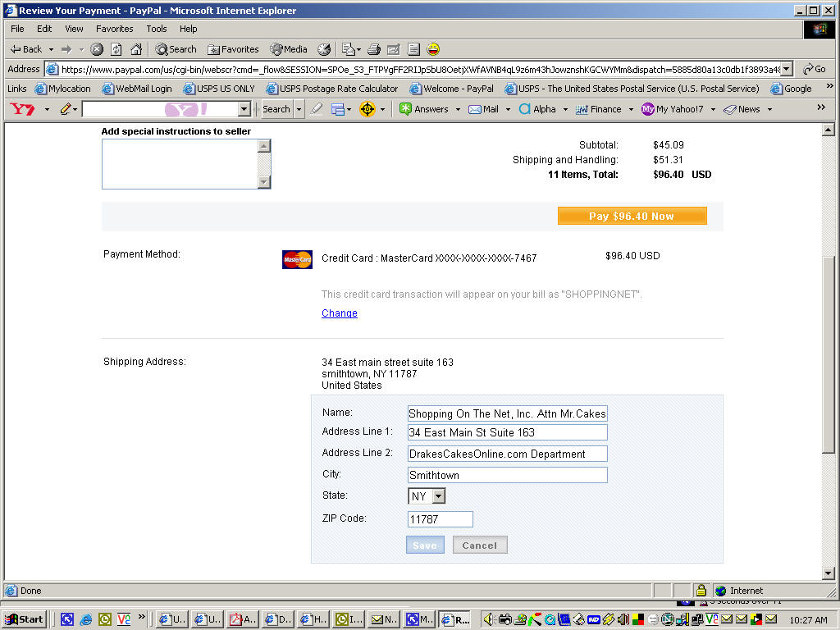The image size is (840, 630).
Task: Click the Change payment method link
Action: (x=339, y=313)
